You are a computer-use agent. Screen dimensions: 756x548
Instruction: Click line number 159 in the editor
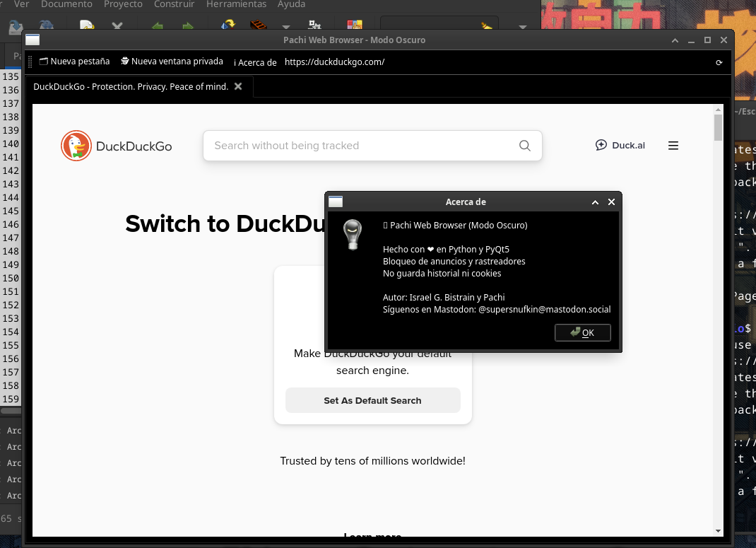click(x=11, y=399)
